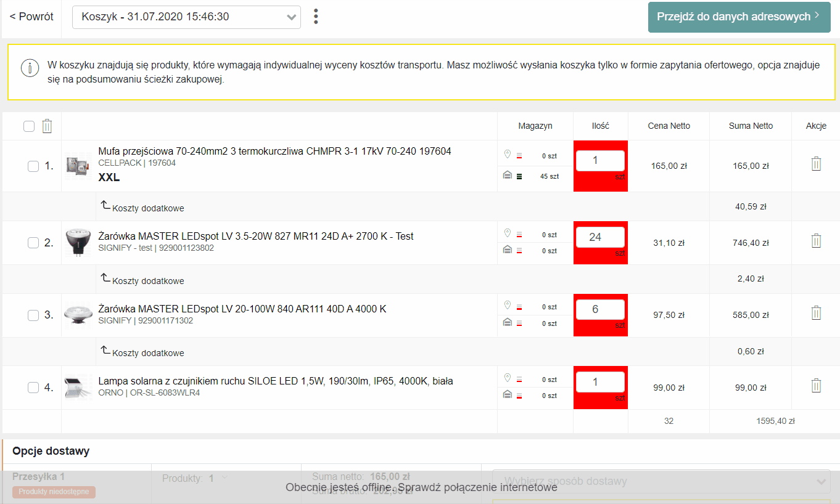Click the Magazyn column header
840x504 pixels.
tap(535, 126)
